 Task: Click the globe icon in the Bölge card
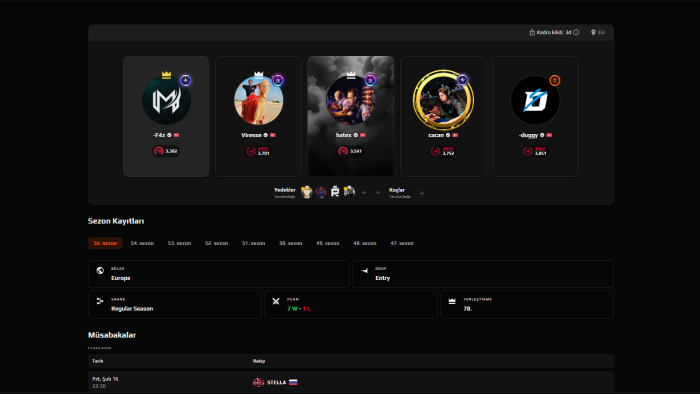[100, 270]
